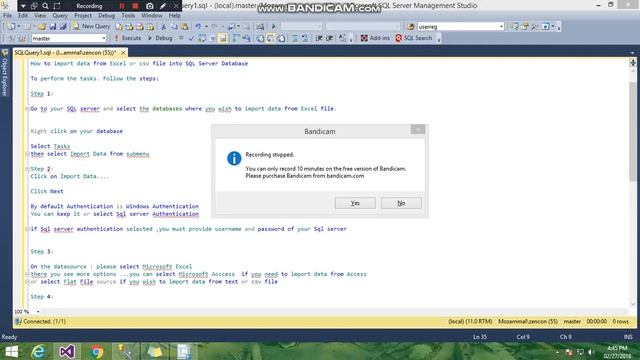The width and height of the screenshot is (640, 360).
Task: Click the New Query toolbar button
Action: click(91, 27)
